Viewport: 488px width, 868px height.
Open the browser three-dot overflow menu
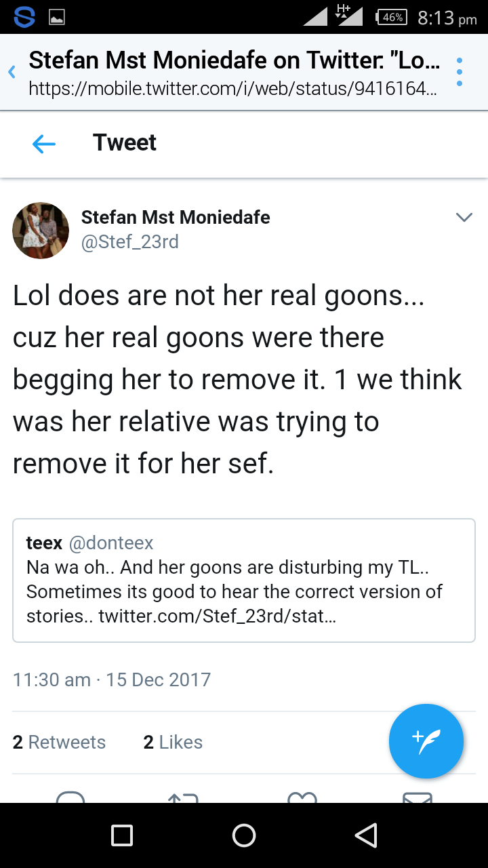(x=460, y=72)
